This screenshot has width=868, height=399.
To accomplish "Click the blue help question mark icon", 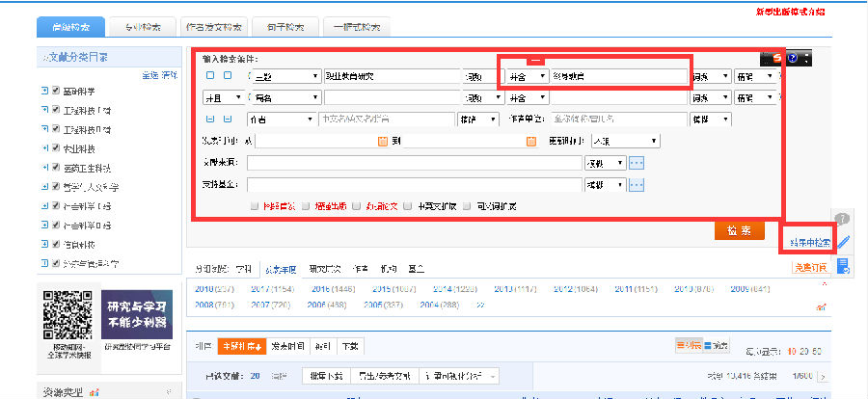I will coord(792,58).
